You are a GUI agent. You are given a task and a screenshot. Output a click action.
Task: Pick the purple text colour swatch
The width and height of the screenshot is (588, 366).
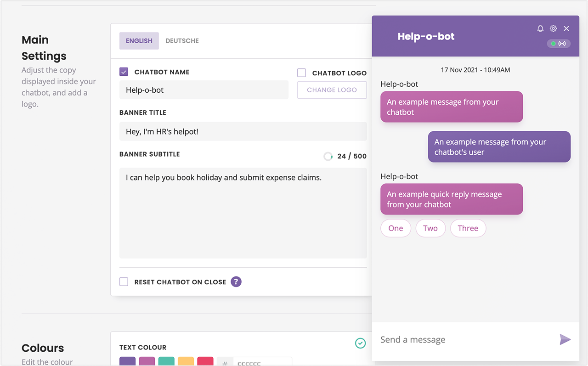127,361
